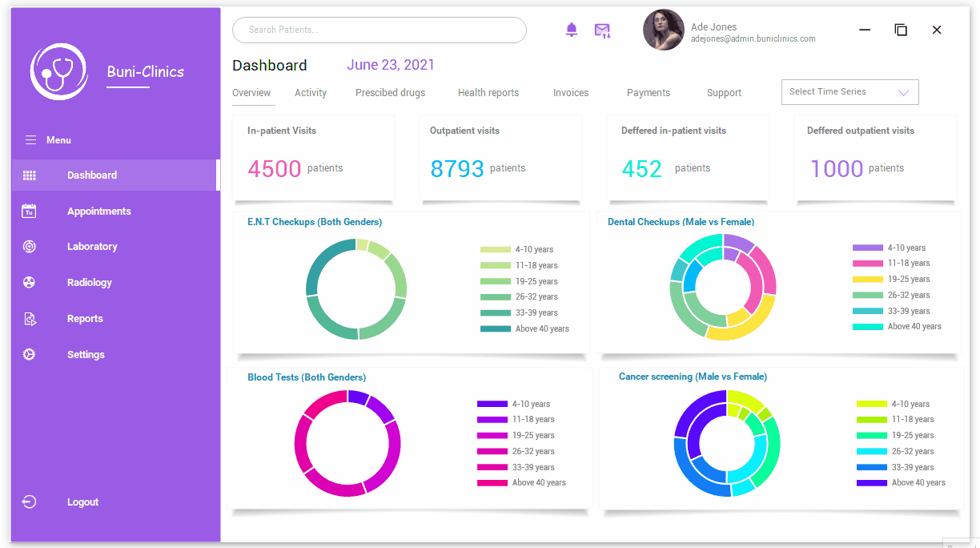Click the Cancer screening (Male vs Female) title
Screen dimensions: 980x548
pos(693,377)
